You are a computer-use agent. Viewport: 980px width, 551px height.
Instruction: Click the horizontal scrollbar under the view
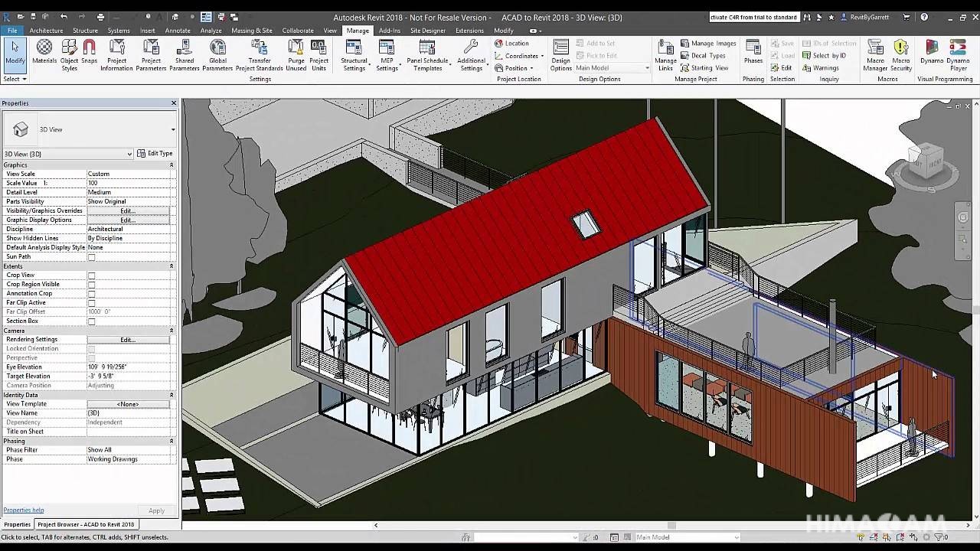671,526
